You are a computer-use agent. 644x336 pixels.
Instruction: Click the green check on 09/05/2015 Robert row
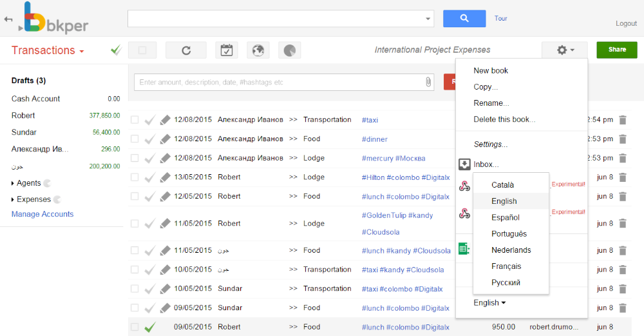point(150,327)
